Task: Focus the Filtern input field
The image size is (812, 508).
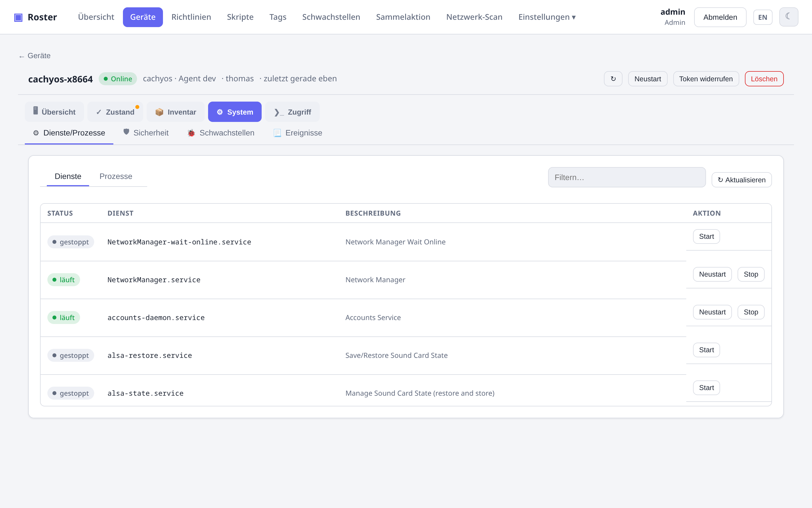Action: (627, 177)
